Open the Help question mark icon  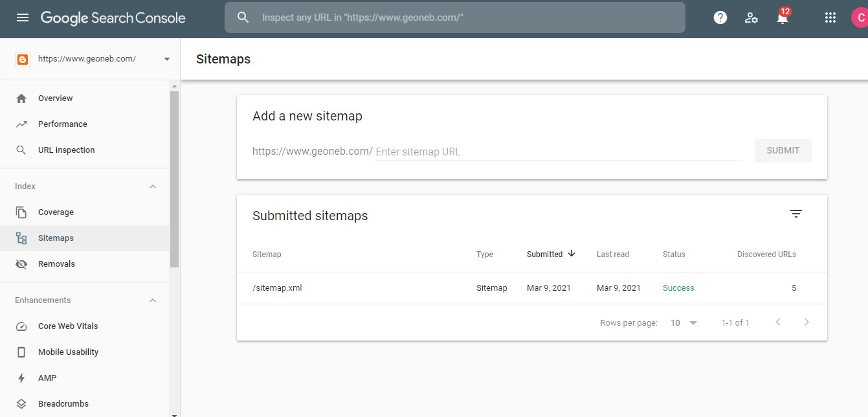pos(720,17)
